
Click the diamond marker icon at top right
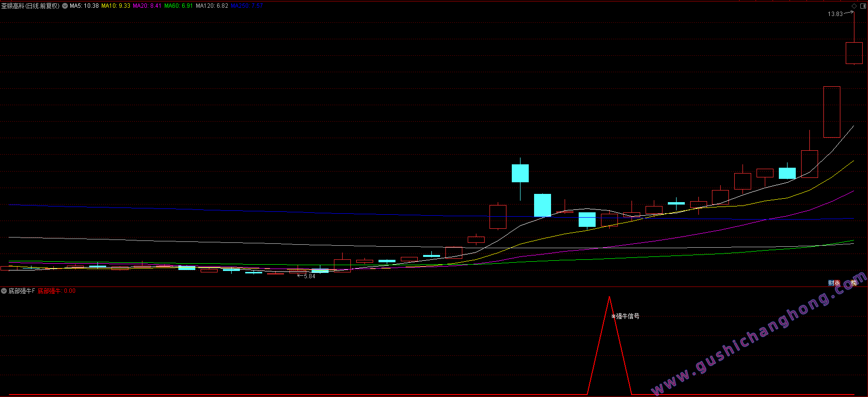click(x=854, y=6)
